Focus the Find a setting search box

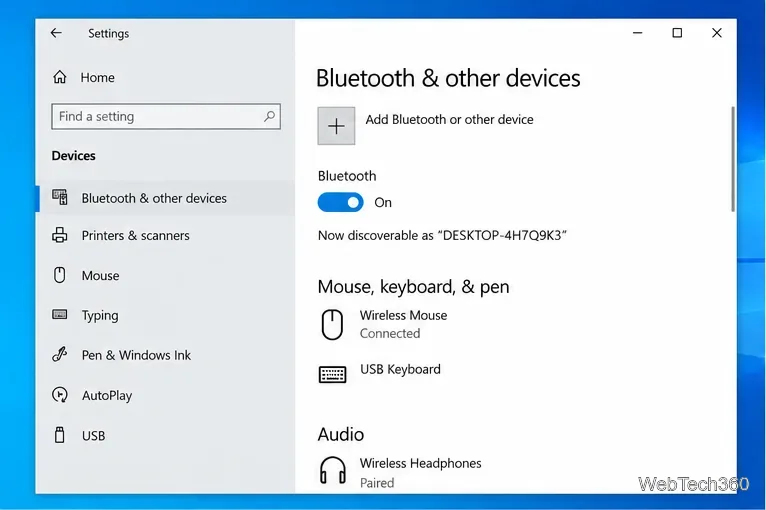click(x=166, y=116)
